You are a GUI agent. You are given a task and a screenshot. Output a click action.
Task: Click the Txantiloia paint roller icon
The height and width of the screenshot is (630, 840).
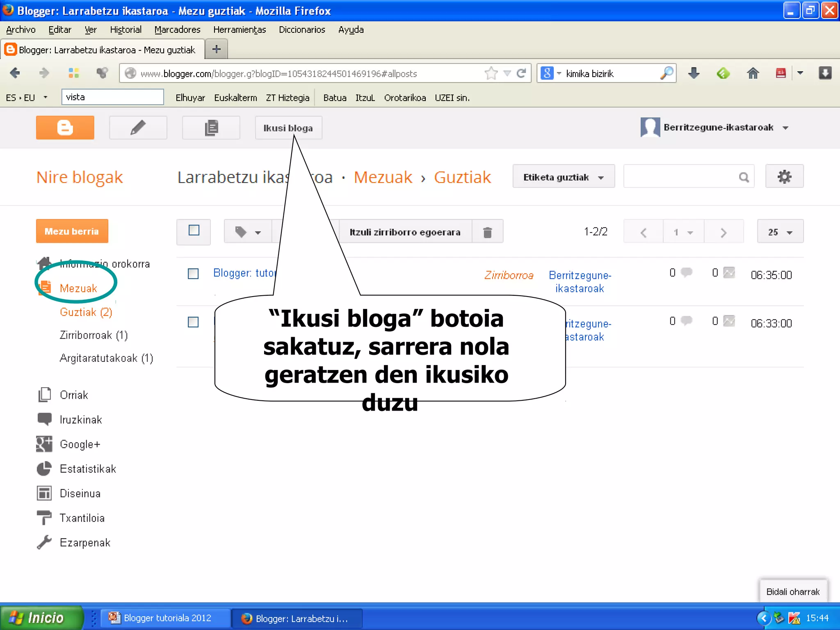tap(44, 518)
